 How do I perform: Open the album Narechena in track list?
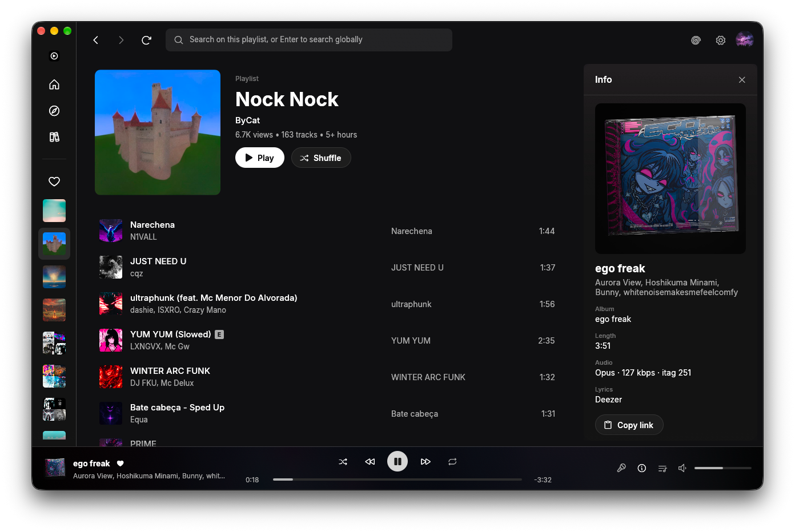(x=412, y=231)
